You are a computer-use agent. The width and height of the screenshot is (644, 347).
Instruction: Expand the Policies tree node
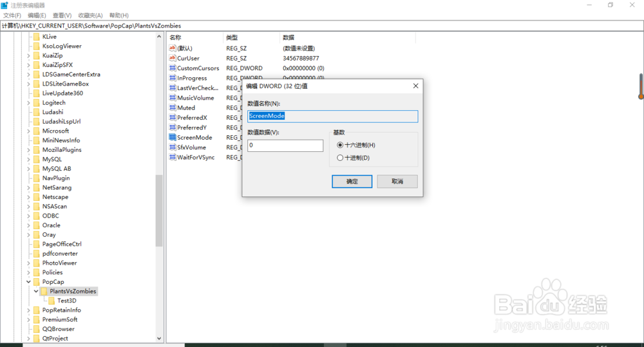click(x=29, y=272)
